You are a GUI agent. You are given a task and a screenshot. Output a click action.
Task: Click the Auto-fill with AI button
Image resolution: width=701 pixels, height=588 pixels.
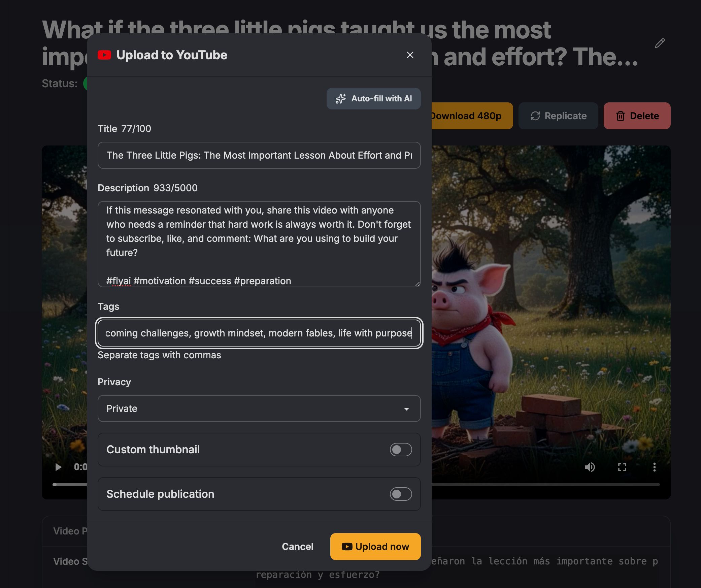tap(373, 99)
